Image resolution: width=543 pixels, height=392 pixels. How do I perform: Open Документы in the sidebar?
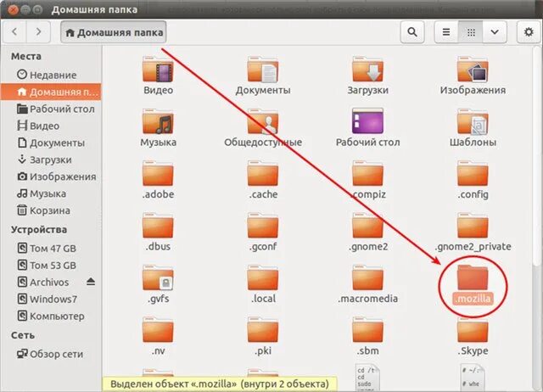51,143
